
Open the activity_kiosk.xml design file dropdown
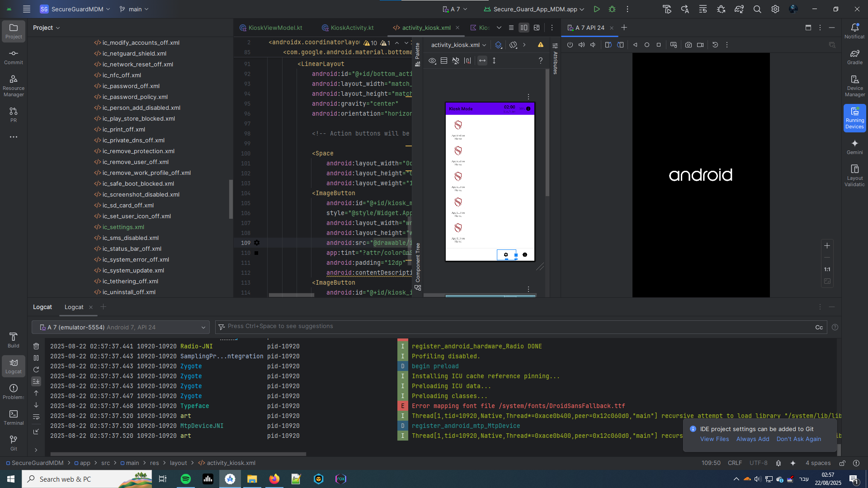458,45
